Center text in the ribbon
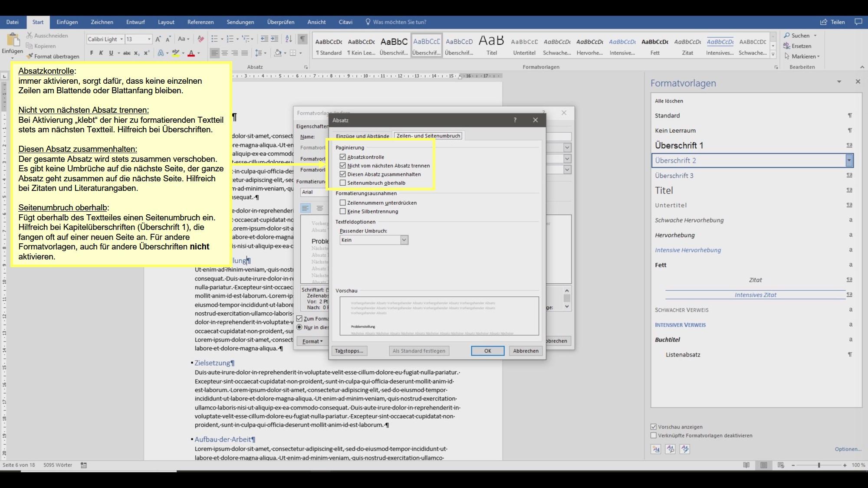 pyautogui.click(x=225, y=53)
